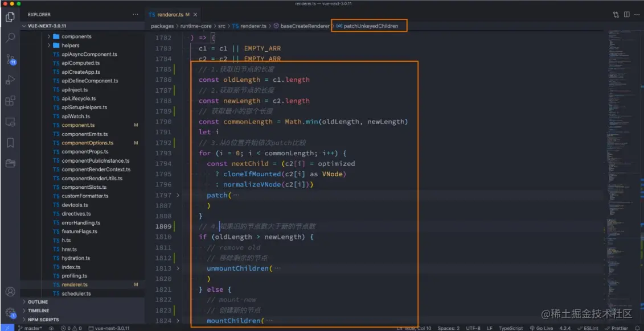Click the Open Changes compare icon
Viewport: 644px width, 331px height.
(616, 14)
